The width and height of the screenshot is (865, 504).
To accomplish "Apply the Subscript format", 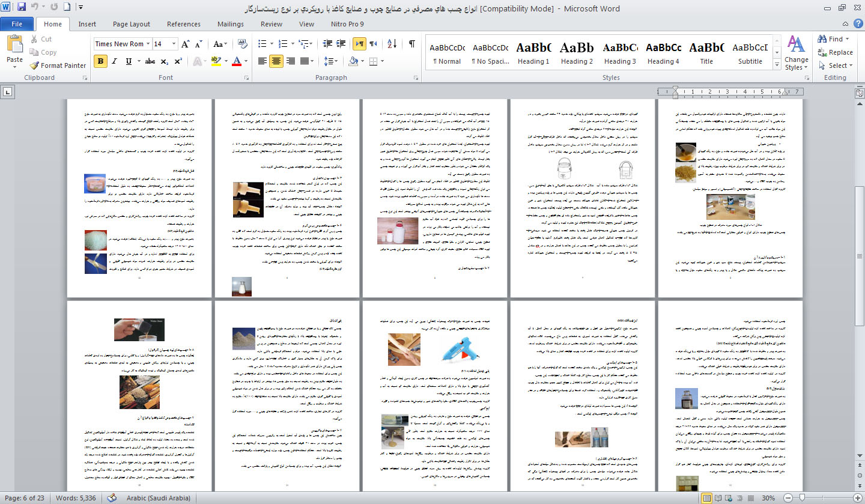I will click(165, 61).
